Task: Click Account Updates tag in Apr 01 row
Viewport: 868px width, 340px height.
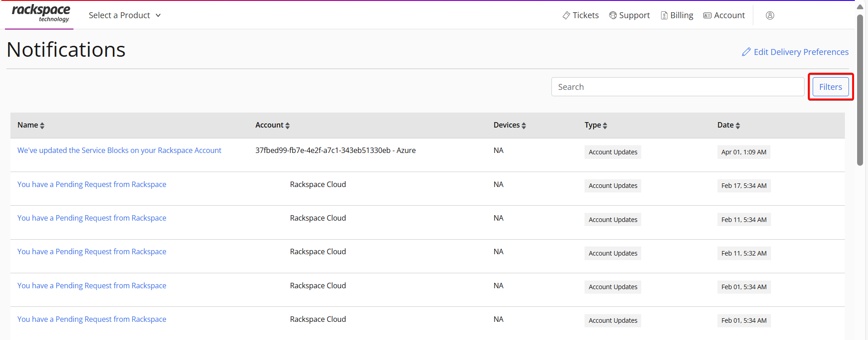Action: (613, 152)
